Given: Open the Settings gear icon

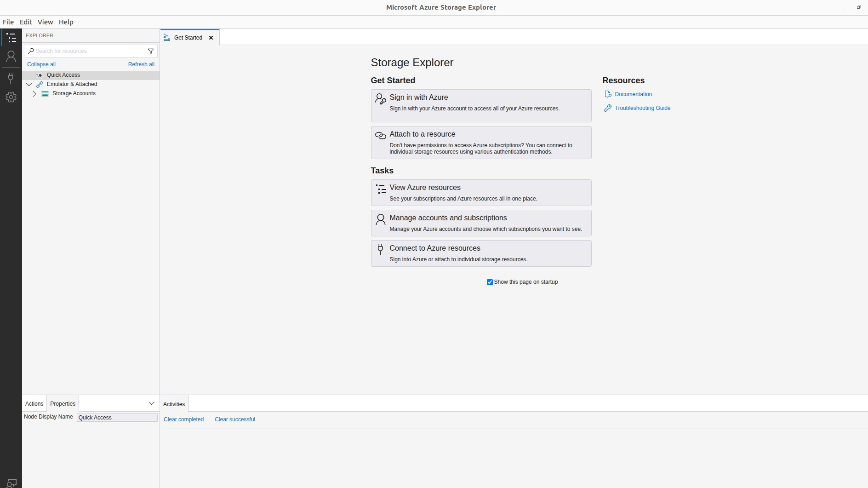Looking at the screenshot, I should (x=11, y=97).
